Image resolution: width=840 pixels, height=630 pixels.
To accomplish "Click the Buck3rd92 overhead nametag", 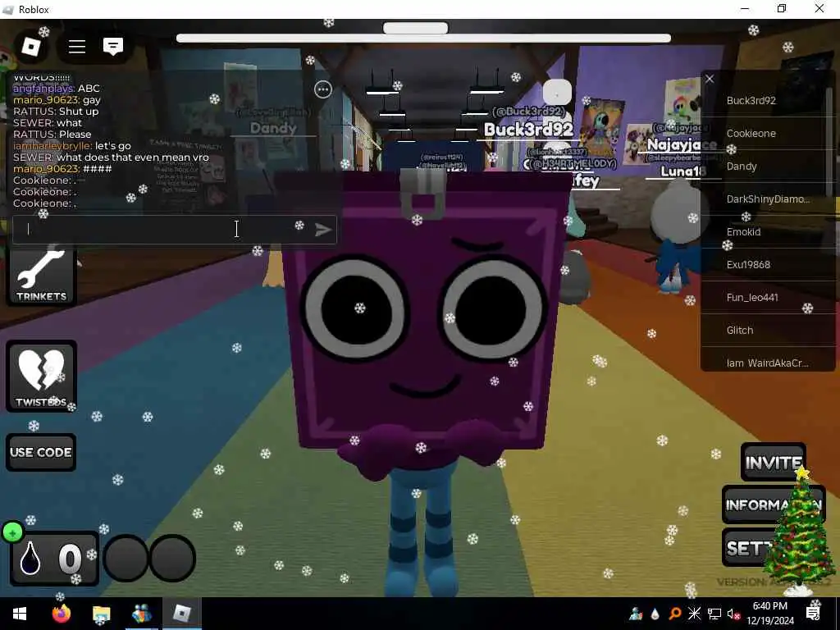I will click(529, 129).
